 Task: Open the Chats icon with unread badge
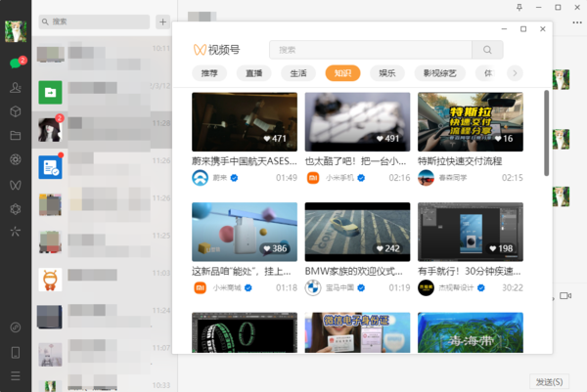15,64
